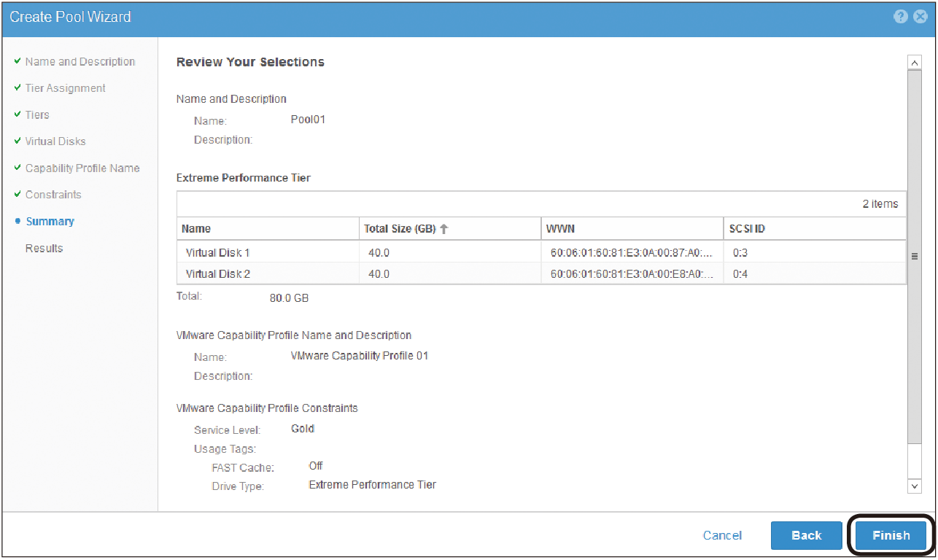Click the 40.0 size of Virtual Disk 2
This screenshot has height=560, width=938.
379,274
